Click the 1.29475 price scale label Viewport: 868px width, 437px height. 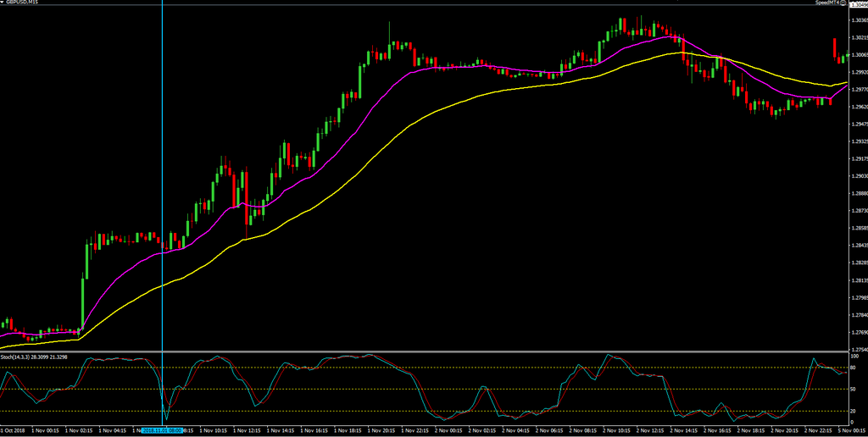click(x=859, y=124)
